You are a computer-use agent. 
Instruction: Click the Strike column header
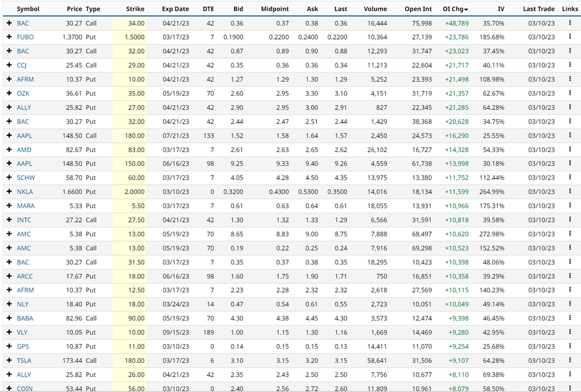click(x=135, y=9)
